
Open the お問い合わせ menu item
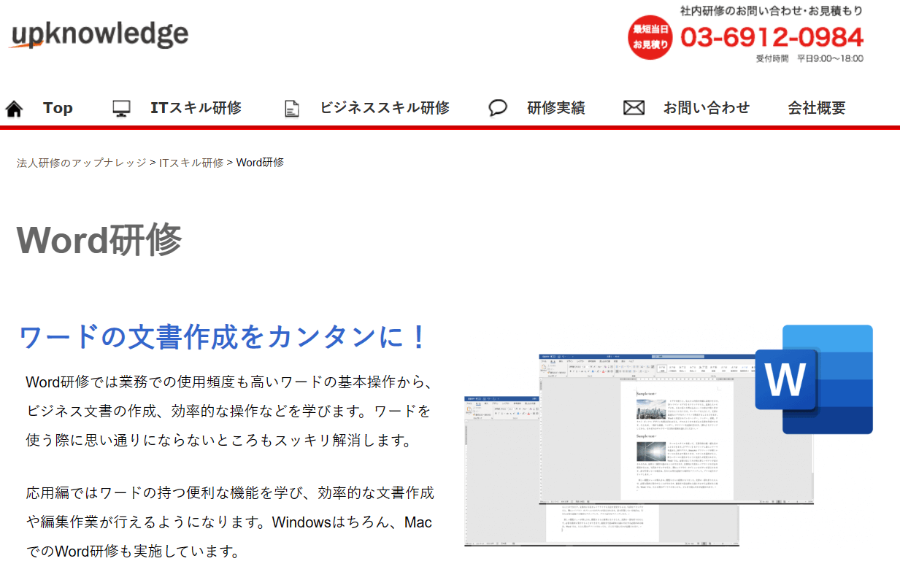click(707, 108)
